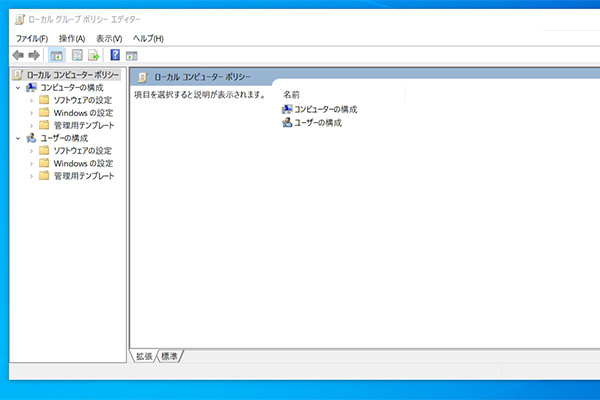Viewport: 600px width, 400px height.
Task: Expand Windows の設定 under ユーザーの構成
Action: [31, 164]
